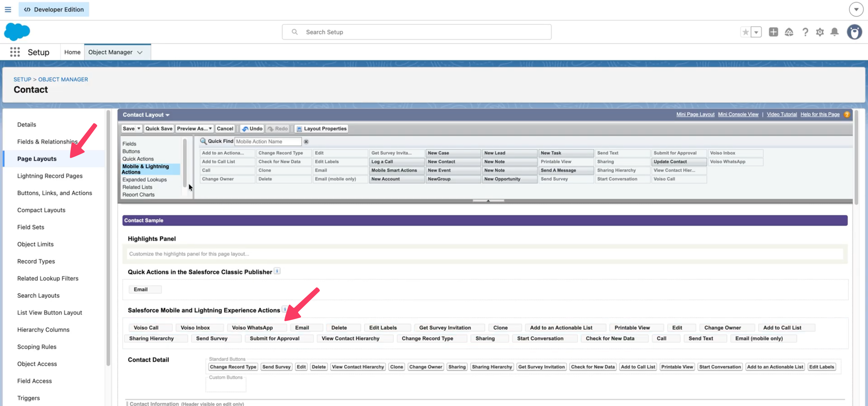
Task: Select Search Layouts in the sidebar
Action: [x=38, y=295]
